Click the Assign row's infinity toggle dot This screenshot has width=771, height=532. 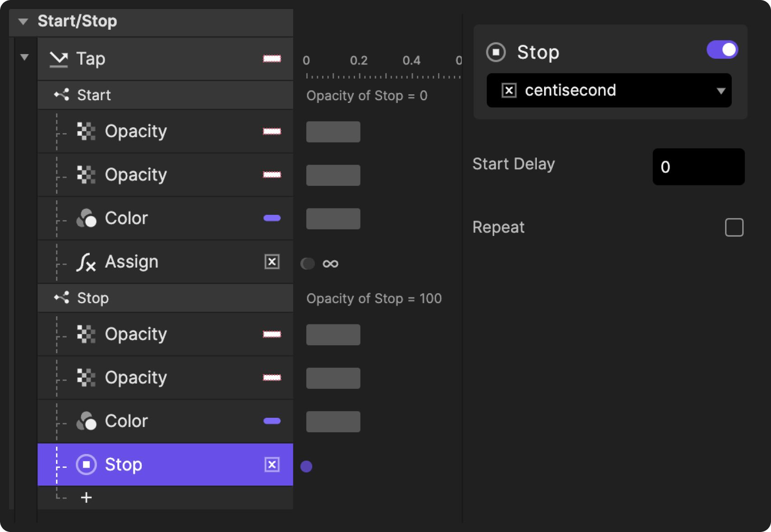(308, 264)
